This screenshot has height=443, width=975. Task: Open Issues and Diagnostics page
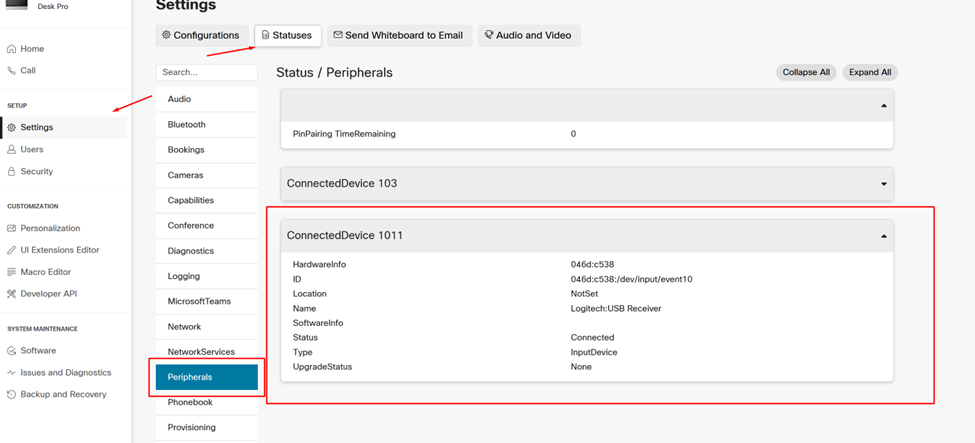click(66, 373)
